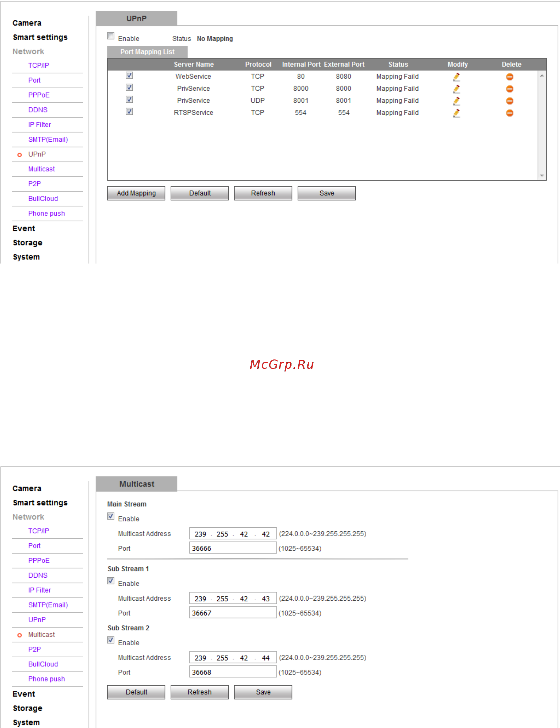Click Default button in Multicast panel

point(136,692)
